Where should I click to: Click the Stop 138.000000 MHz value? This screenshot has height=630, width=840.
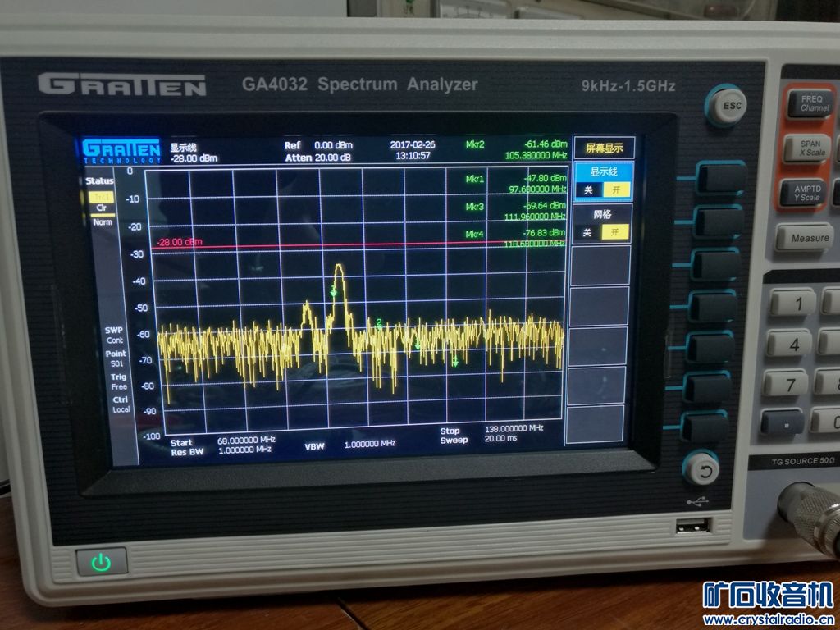click(514, 428)
